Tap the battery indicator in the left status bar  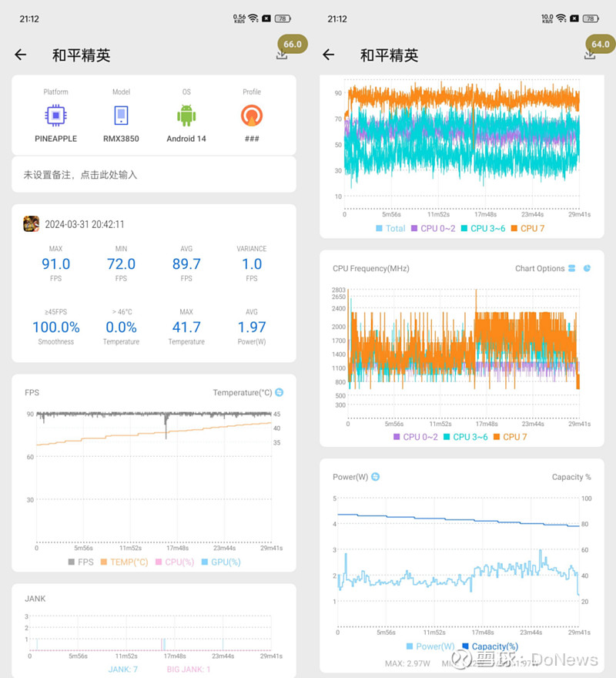[283, 18]
